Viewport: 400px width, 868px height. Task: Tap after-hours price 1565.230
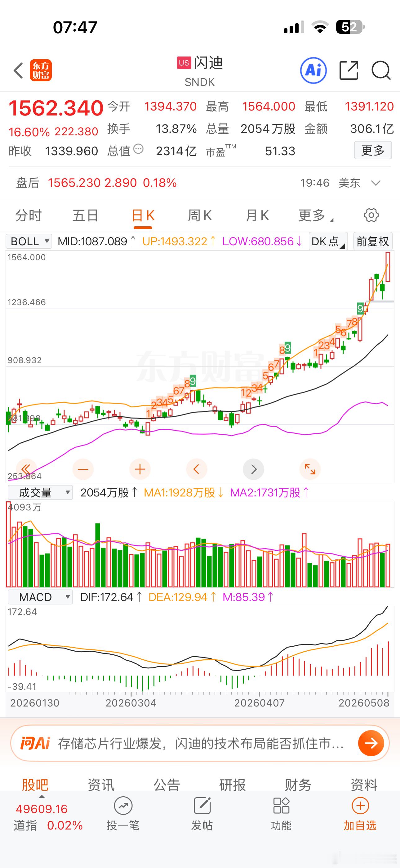tap(74, 183)
